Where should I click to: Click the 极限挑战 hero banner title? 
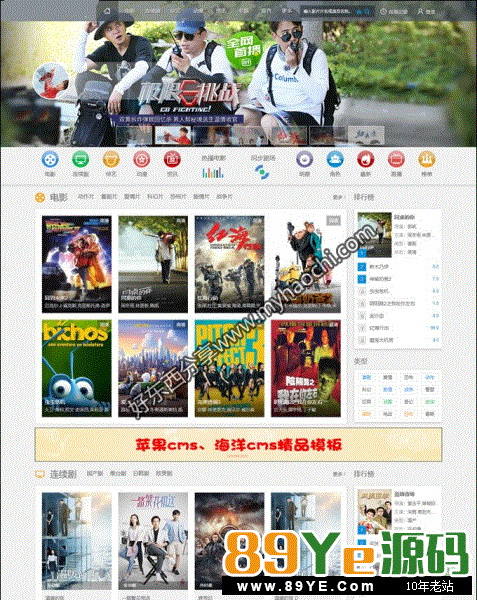[x=188, y=96]
